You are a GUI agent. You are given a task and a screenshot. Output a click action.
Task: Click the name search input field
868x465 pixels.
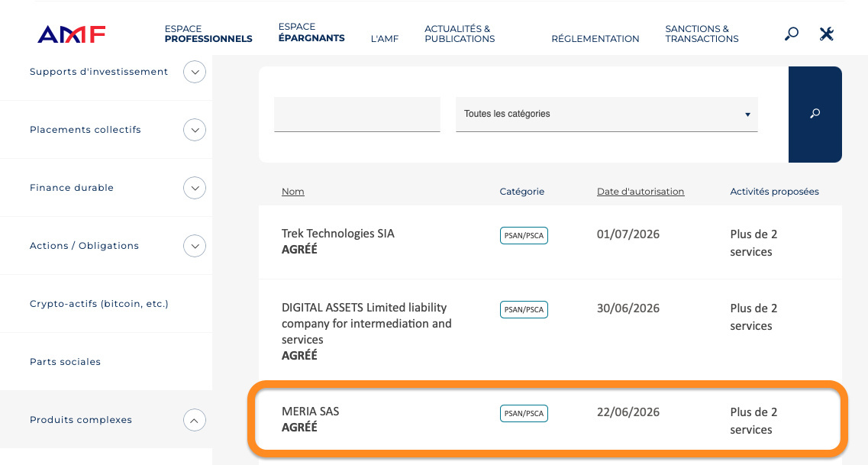pyautogui.click(x=357, y=114)
